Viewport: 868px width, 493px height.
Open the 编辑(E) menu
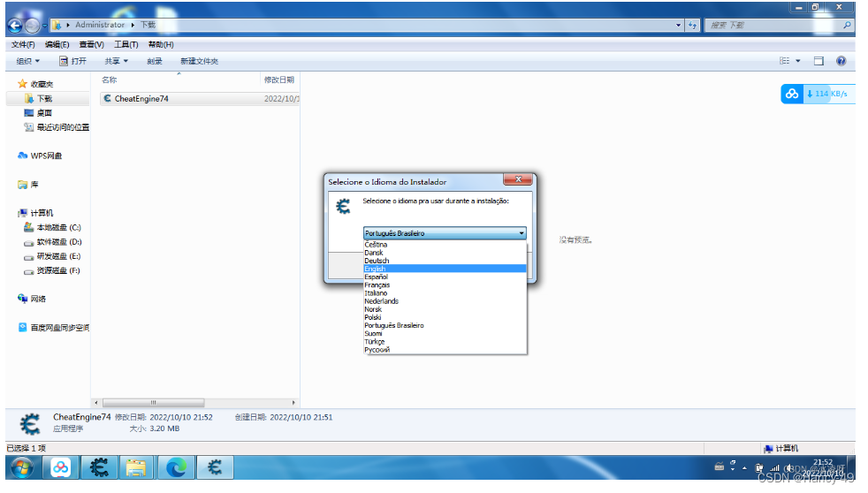pos(57,44)
